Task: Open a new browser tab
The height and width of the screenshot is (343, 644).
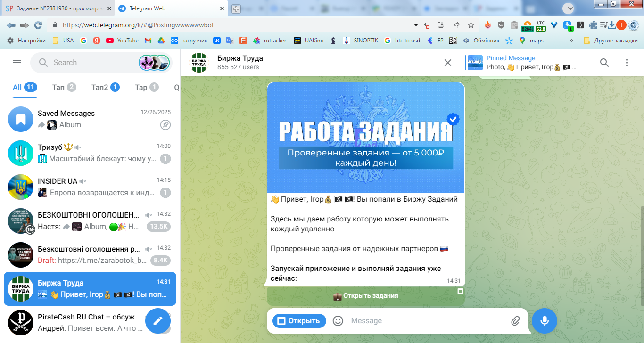Action: click(x=236, y=8)
